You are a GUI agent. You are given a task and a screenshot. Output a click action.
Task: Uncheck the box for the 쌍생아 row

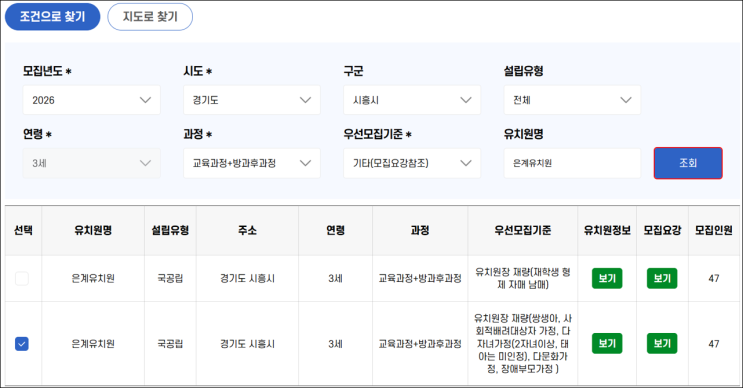click(x=22, y=343)
